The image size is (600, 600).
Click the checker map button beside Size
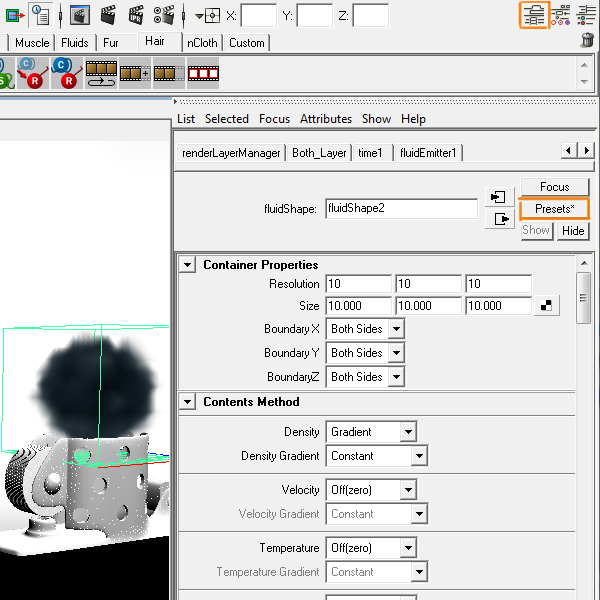[x=546, y=305]
